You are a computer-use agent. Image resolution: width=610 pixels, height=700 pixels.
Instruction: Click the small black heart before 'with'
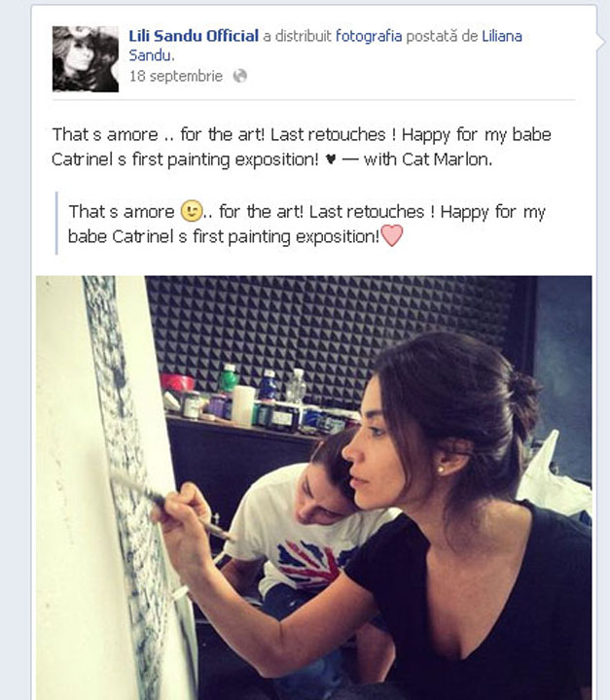(x=331, y=158)
